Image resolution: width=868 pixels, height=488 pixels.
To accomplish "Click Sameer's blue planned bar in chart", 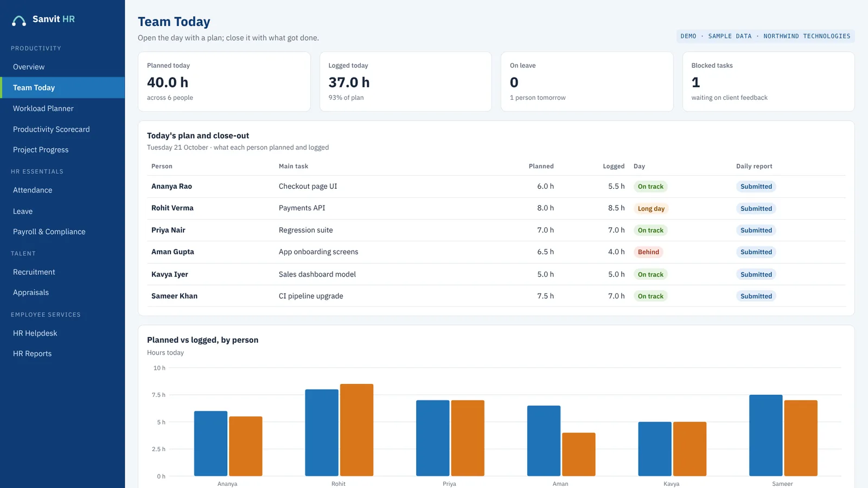I will tap(766, 435).
